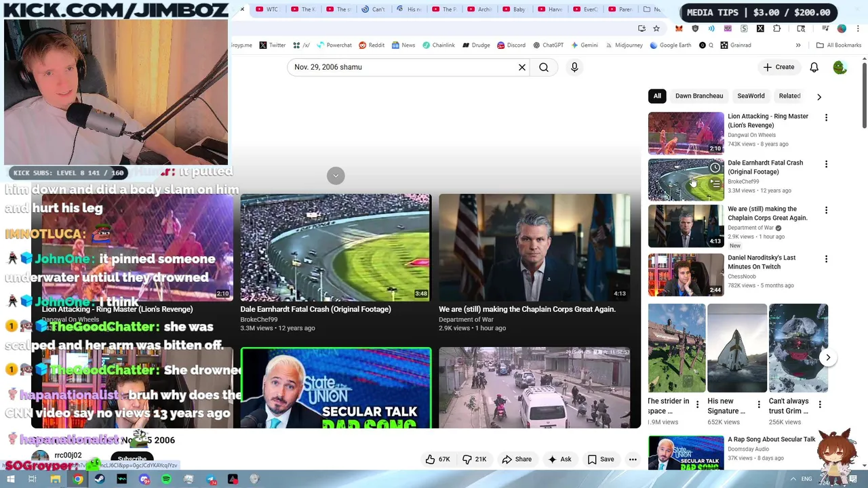Select the SeaWorld chip
Image resolution: width=868 pixels, height=488 pixels.
751,96
